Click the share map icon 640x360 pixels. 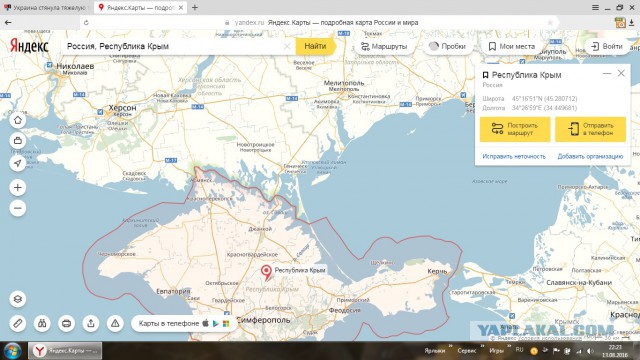point(91,324)
